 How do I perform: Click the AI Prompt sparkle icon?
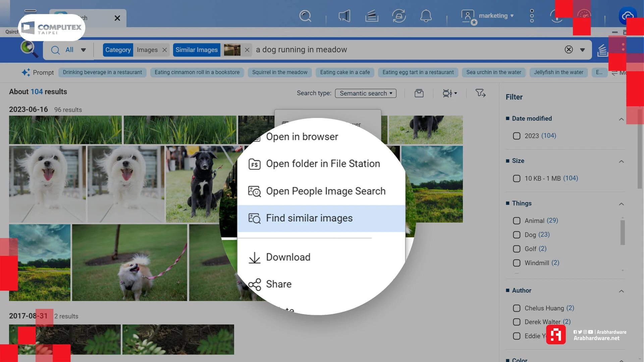[x=25, y=72]
